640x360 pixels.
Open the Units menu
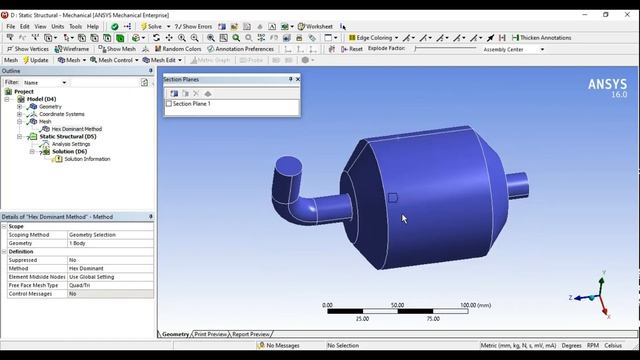pyautogui.click(x=58, y=27)
